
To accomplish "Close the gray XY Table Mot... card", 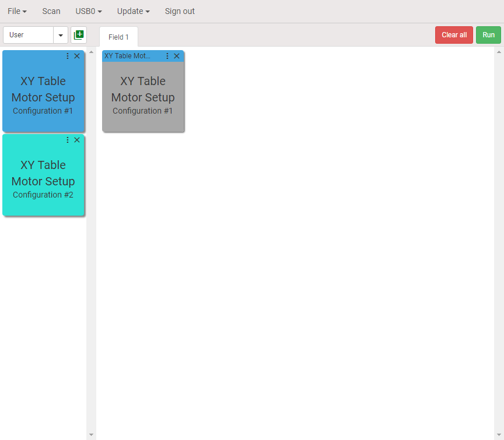I will [177, 56].
